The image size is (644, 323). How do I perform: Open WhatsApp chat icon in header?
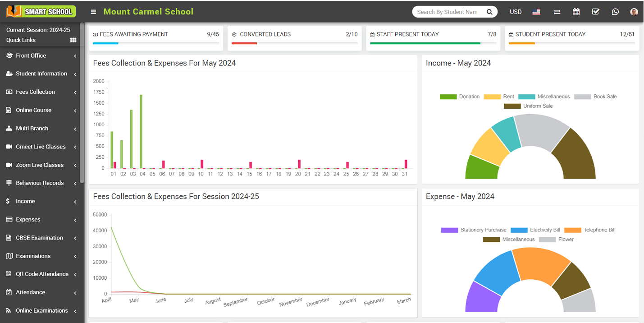615,12
